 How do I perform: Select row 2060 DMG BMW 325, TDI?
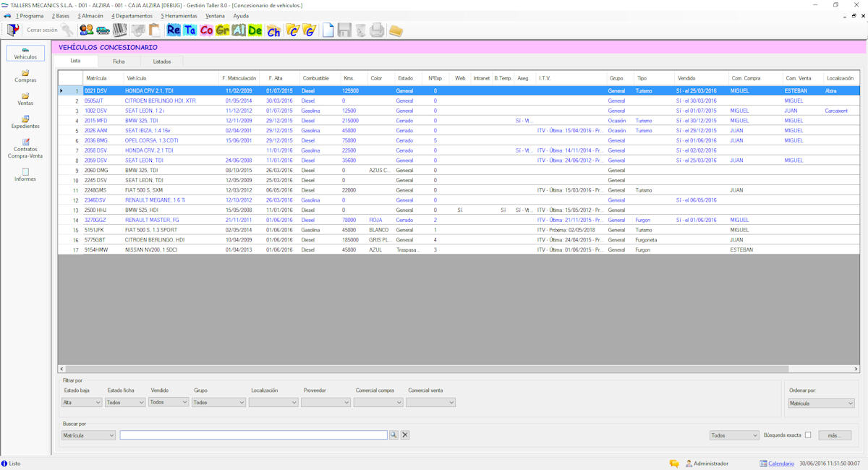click(459, 170)
